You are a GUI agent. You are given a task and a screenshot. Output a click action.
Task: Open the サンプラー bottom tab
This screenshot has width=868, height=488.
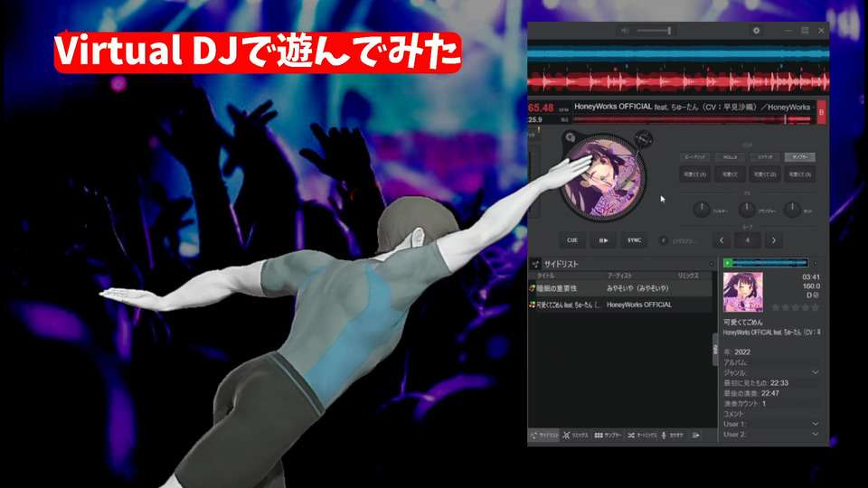[608, 436]
